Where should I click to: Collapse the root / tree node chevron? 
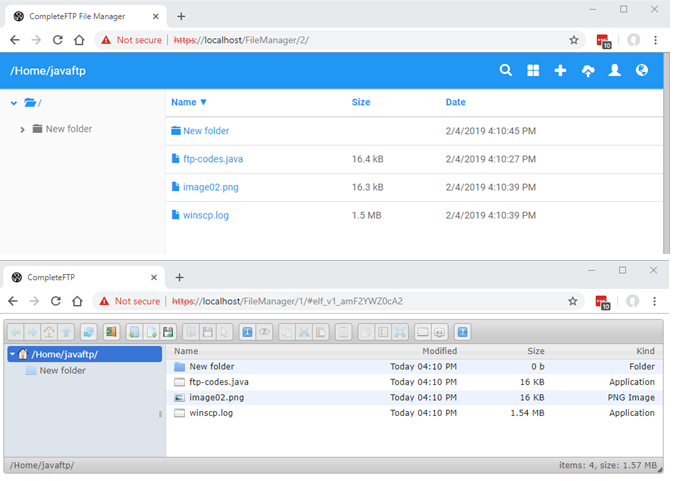[14, 103]
